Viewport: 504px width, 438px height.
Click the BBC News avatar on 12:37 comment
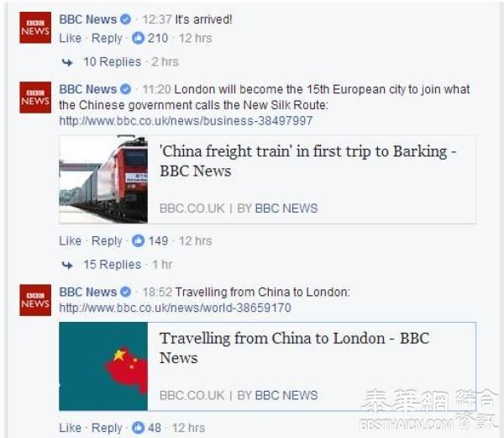click(35, 28)
